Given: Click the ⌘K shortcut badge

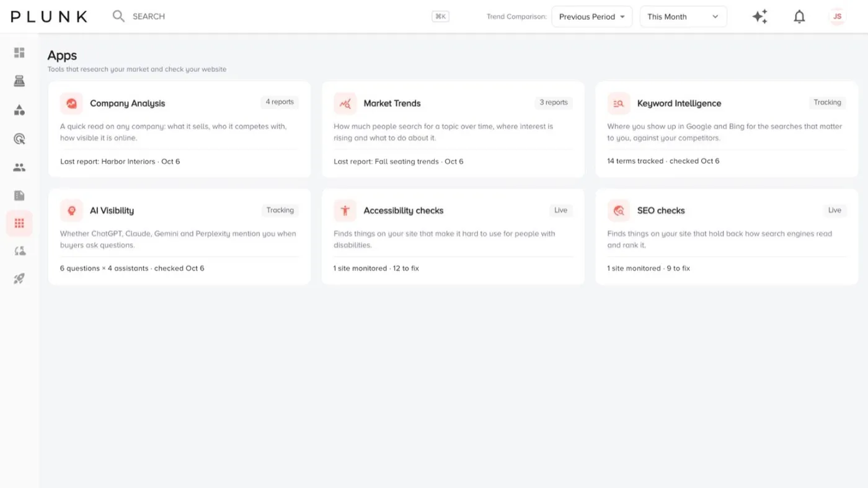Looking at the screenshot, I should 441,17.
